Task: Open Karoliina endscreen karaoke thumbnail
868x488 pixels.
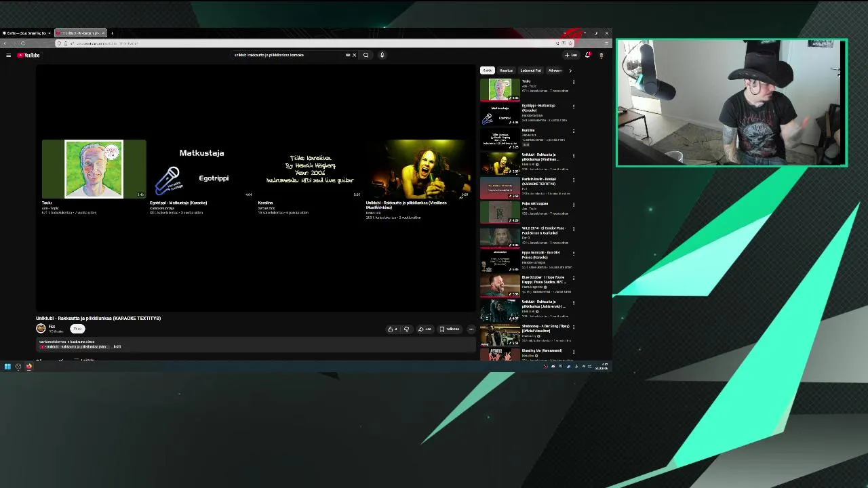Action: [310, 169]
